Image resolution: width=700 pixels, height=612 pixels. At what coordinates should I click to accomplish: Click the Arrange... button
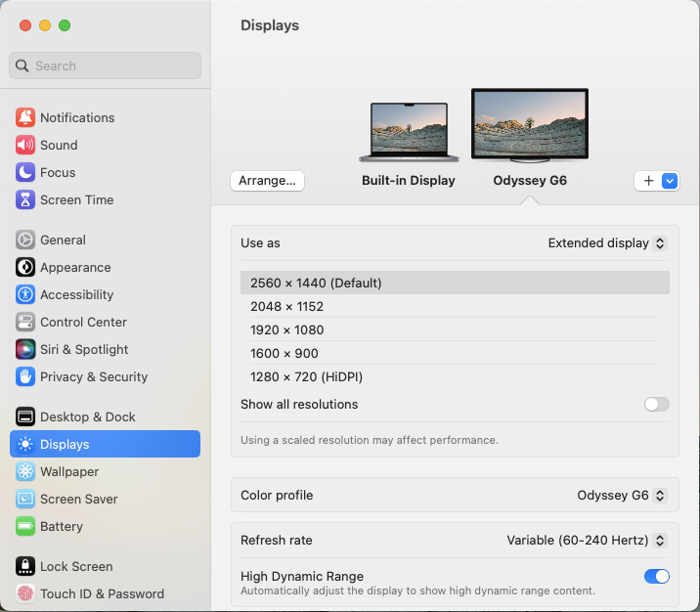pos(267,181)
